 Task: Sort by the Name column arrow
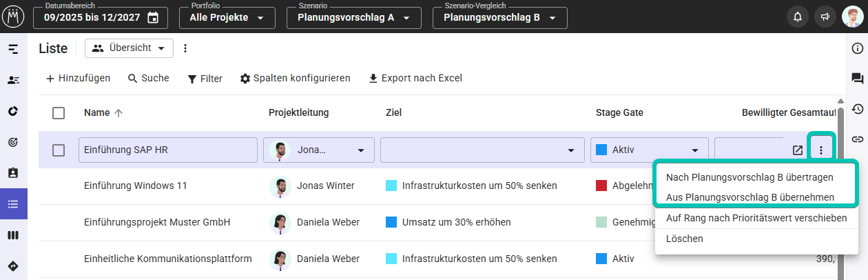point(118,113)
